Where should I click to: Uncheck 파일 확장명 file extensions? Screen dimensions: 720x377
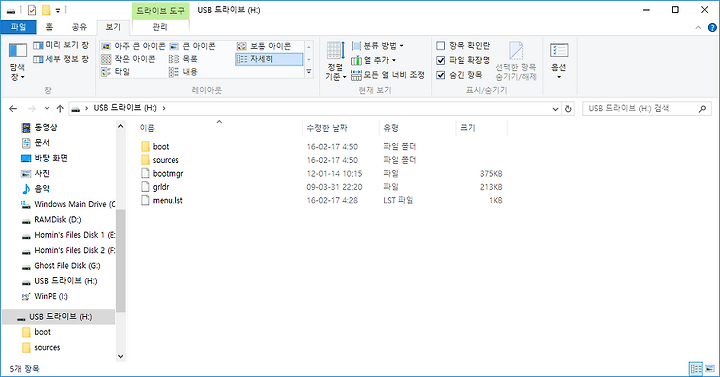[462, 60]
